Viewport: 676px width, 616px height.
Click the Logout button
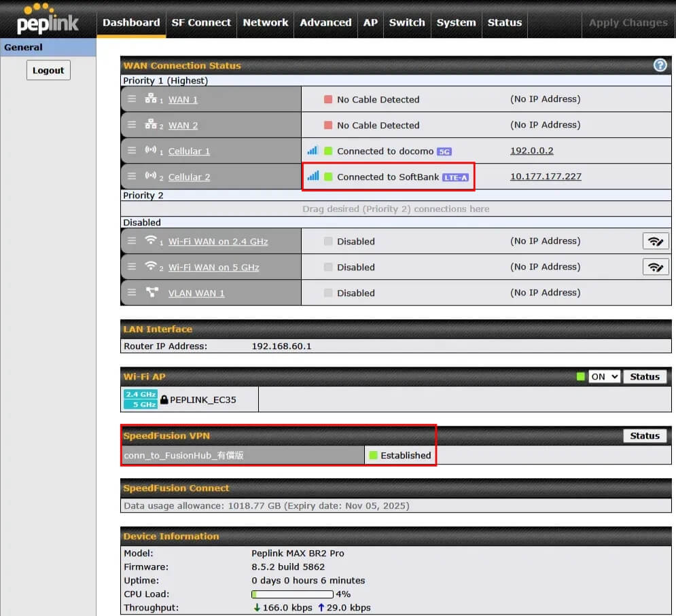point(48,71)
